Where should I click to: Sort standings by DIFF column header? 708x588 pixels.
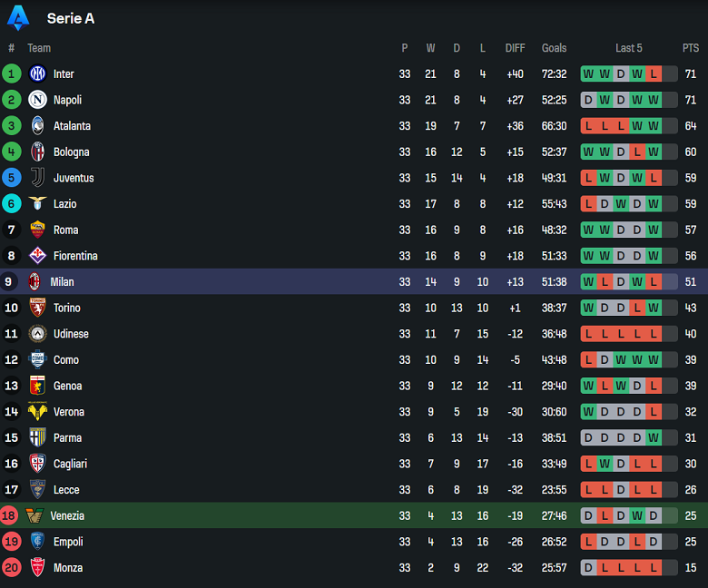coord(515,48)
